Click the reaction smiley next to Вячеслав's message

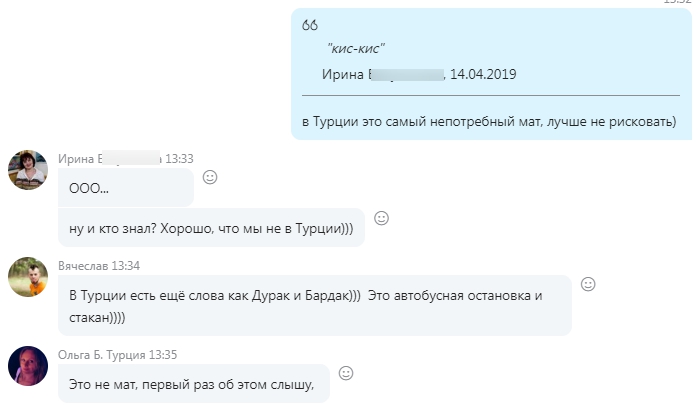[x=588, y=284]
